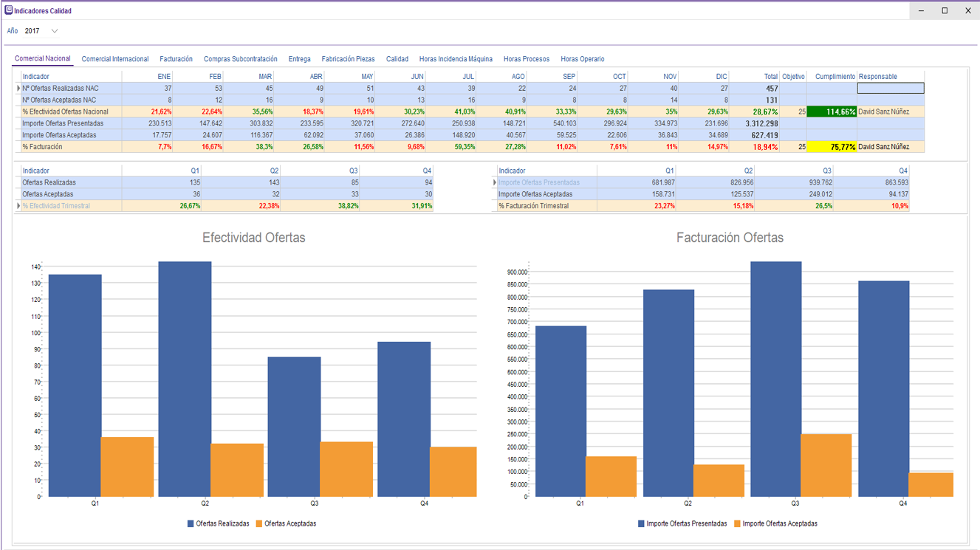Click row arrow beside quarterly Importe Ofertas Presentadas

[x=495, y=182]
